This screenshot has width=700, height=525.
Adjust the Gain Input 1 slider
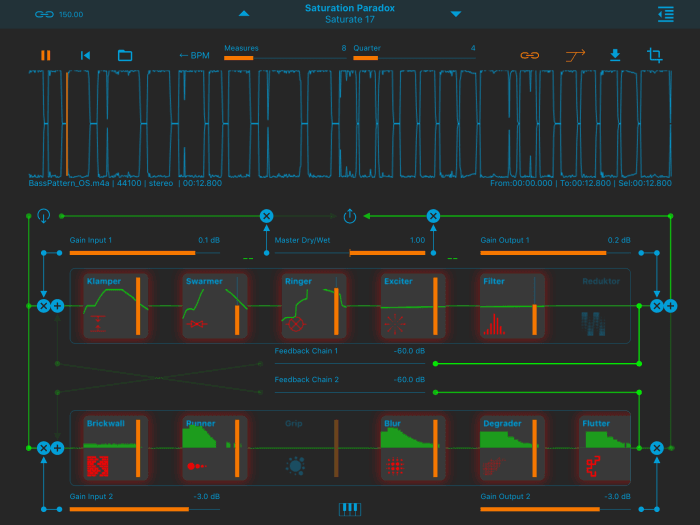145,253
